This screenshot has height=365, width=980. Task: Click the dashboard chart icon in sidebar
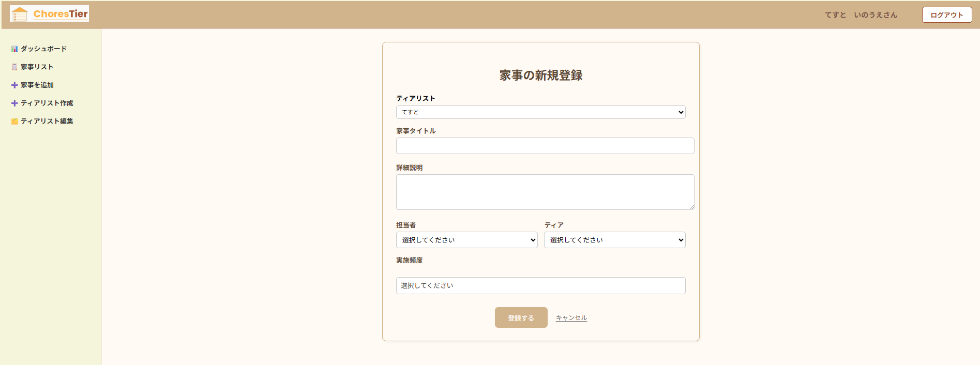(14, 49)
